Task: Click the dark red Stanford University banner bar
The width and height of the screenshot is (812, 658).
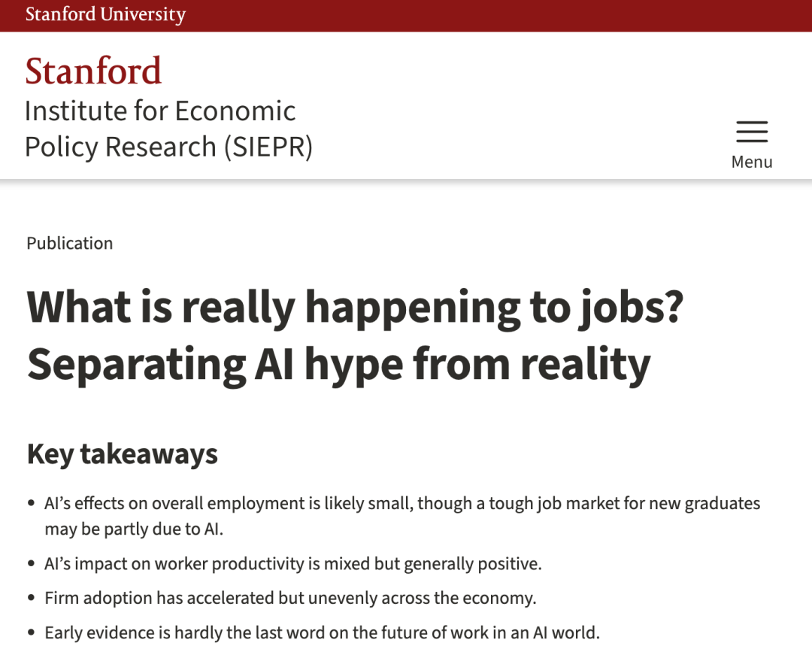Action: coord(406,16)
